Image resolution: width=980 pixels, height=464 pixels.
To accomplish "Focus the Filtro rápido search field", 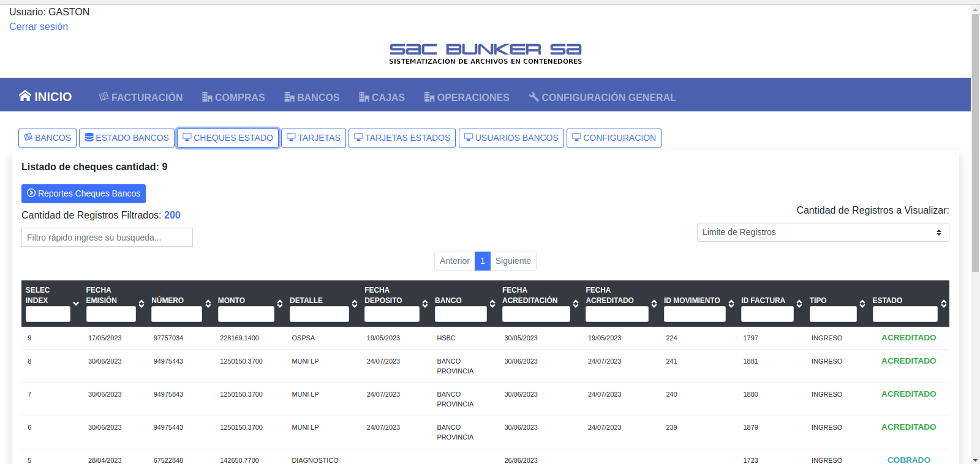I will [107, 238].
